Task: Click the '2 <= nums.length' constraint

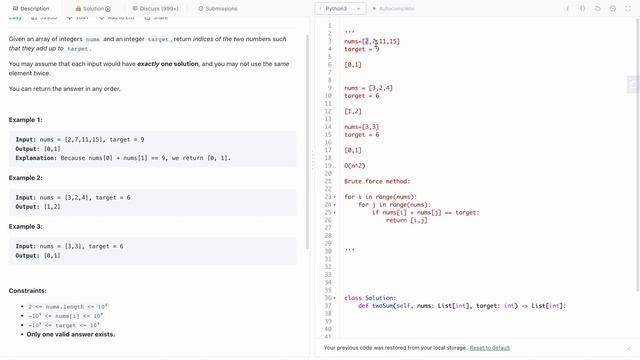Action: (67, 307)
